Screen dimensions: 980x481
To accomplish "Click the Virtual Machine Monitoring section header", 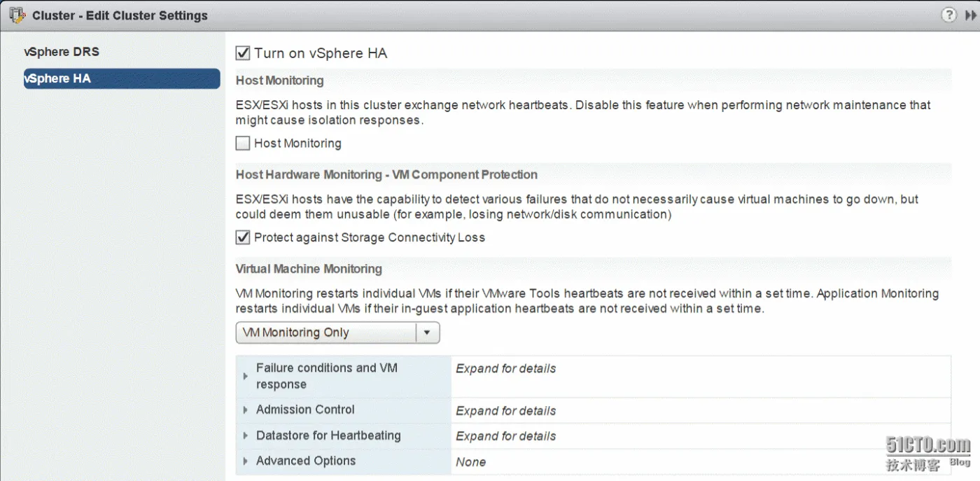I will pos(309,269).
